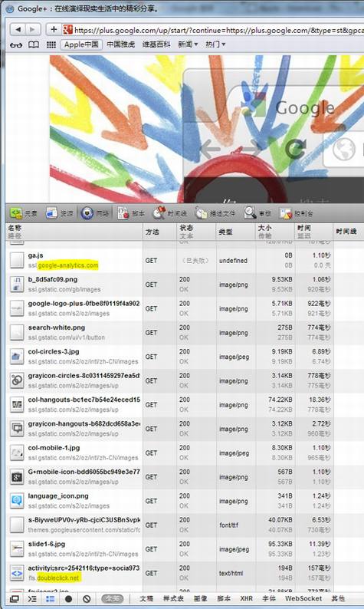Open the Apple中国 bookmark
The height and width of the screenshot is (609, 364).
81,44
